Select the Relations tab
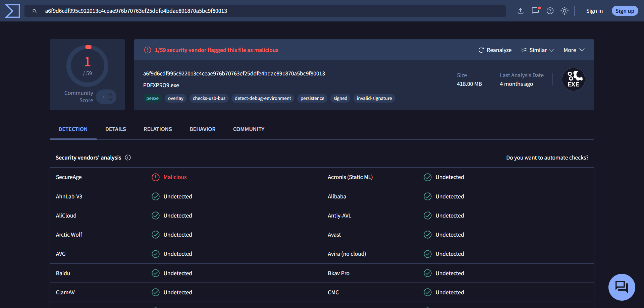This screenshot has width=644, height=308. (x=158, y=129)
